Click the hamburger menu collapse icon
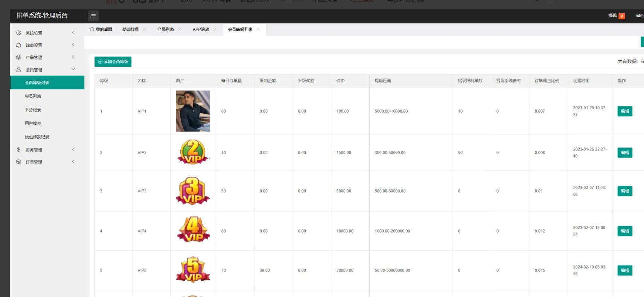Image resolution: width=644 pixels, height=297 pixels. coord(93,16)
